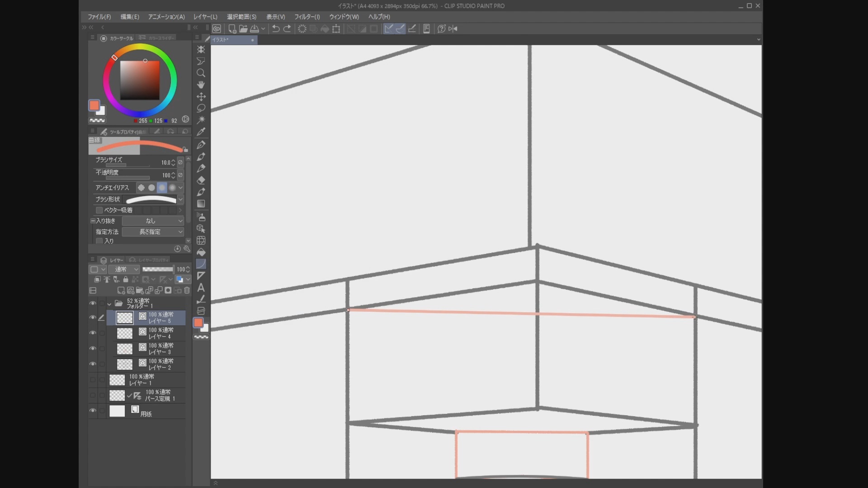The width and height of the screenshot is (868, 488).
Task: Click the Undo arrow in the toolbar
Action: coord(275,29)
